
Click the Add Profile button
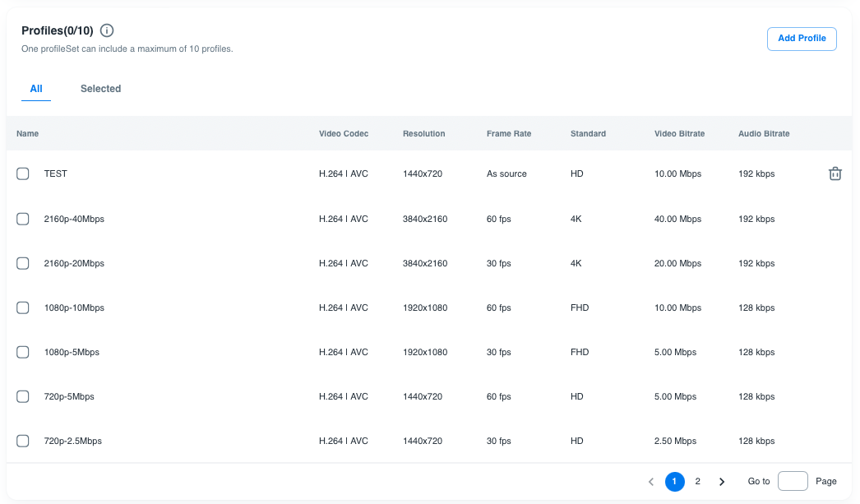[802, 39]
